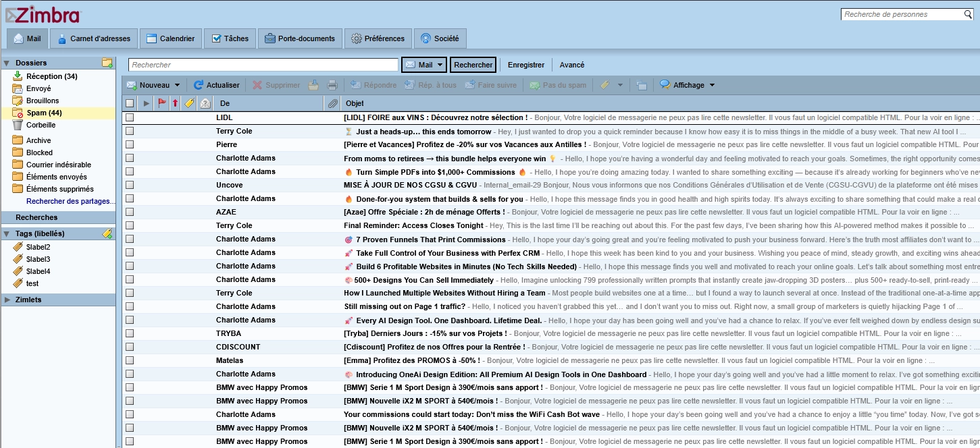980x448 pixels.
Task: Click the Rechercher des partages link
Action: coord(70,201)
